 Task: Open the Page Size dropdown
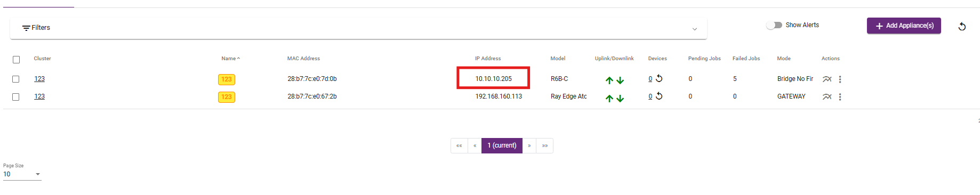tap(22, 174)
